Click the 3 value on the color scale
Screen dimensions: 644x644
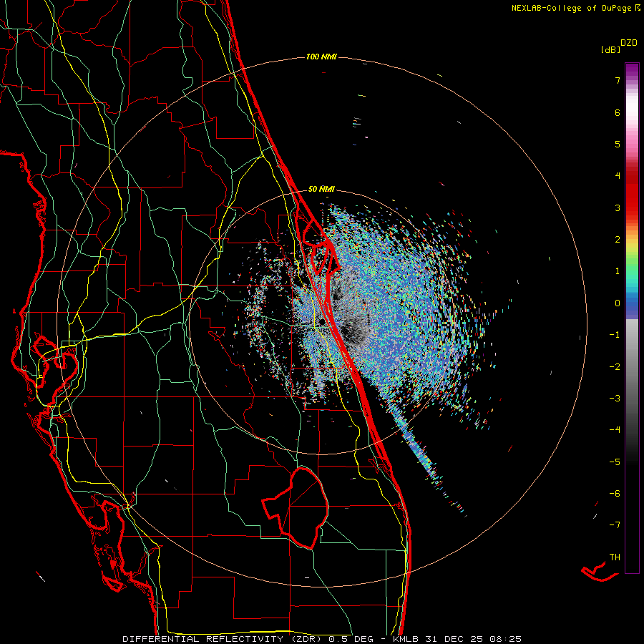[x=618, y=208]
